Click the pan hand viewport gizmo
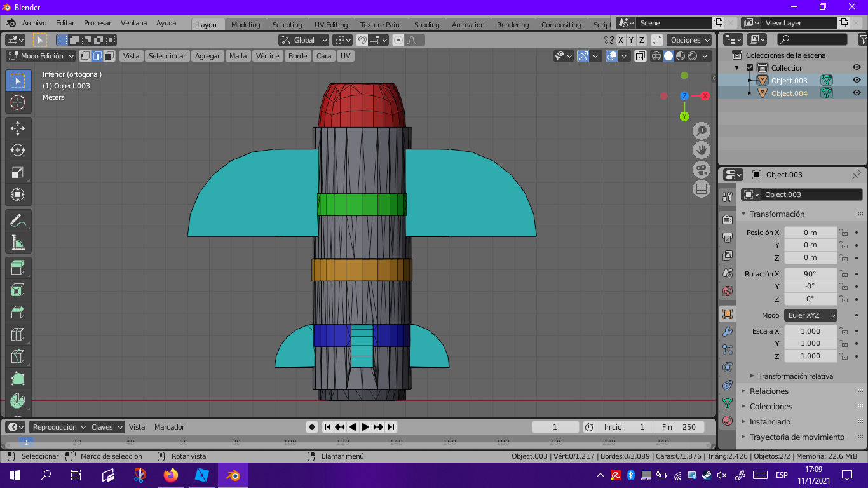The width and height of the screenshot is (868, 488). [x=702, y=150]
